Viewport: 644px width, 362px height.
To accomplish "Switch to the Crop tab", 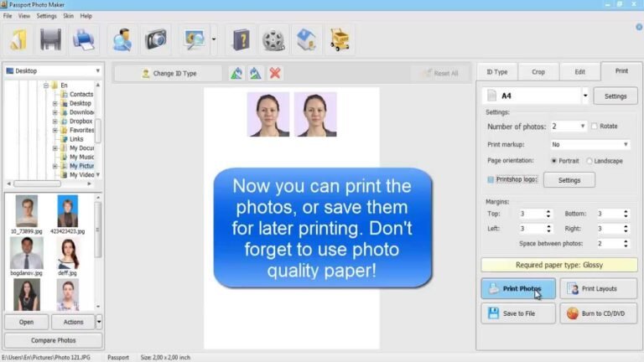I will tap(538, 72).
